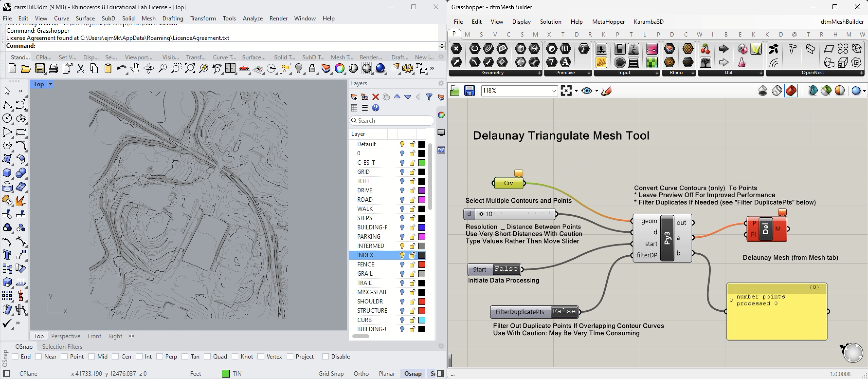Click Grasshopper open file folder icon
868x379 pixels.
pos(454,90)
